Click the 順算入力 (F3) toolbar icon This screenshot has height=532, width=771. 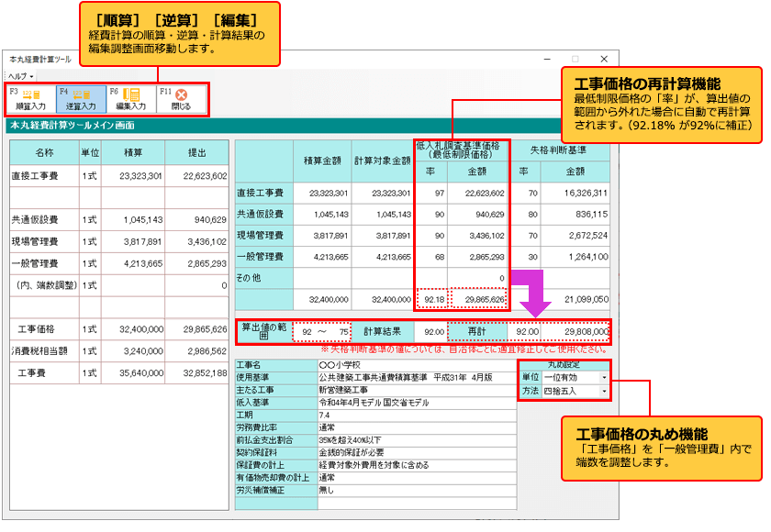30,98
